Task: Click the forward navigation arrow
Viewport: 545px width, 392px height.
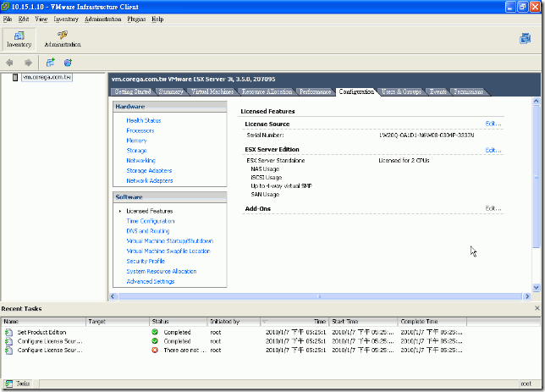Action: [x=28, y=63]
